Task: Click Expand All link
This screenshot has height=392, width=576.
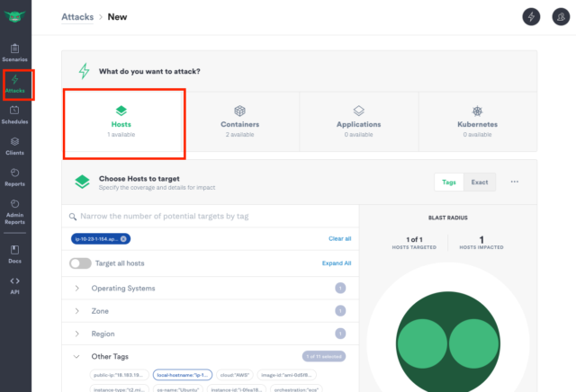Action: pyautogui.click(x=337, y=263)
